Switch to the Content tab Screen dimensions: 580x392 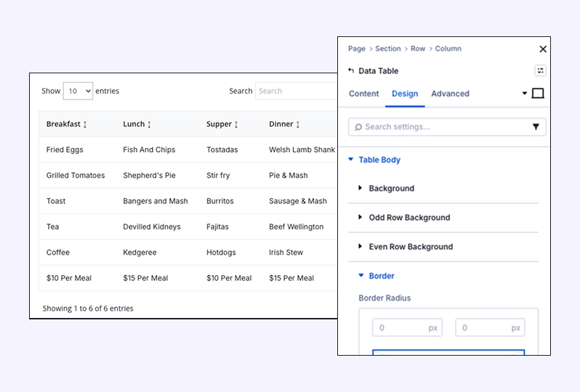[x=363, y=94]
